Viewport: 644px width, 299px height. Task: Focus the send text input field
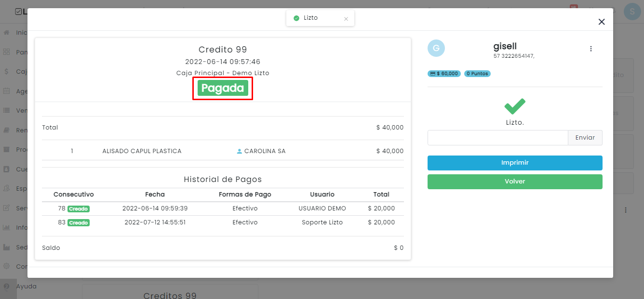point(497,138)
